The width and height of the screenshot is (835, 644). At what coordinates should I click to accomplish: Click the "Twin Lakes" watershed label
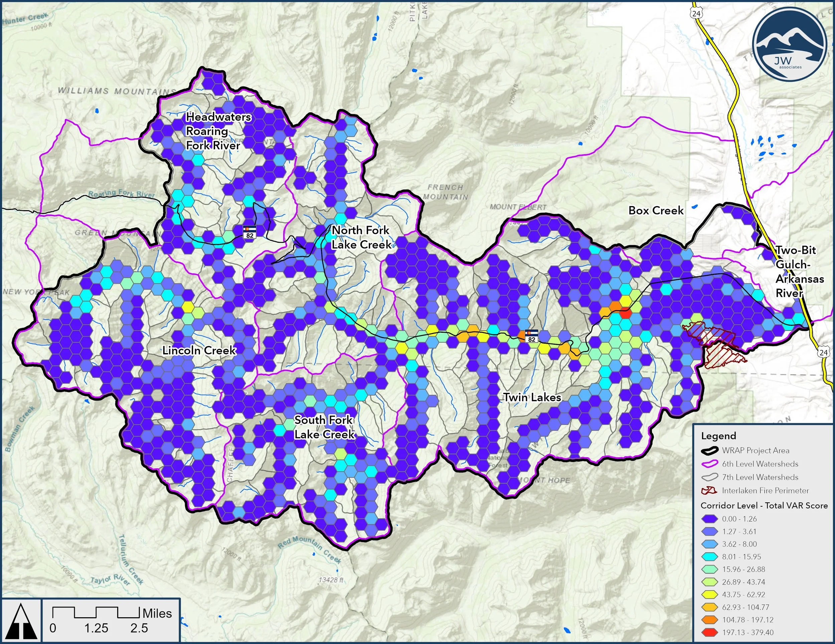[532, 397]
